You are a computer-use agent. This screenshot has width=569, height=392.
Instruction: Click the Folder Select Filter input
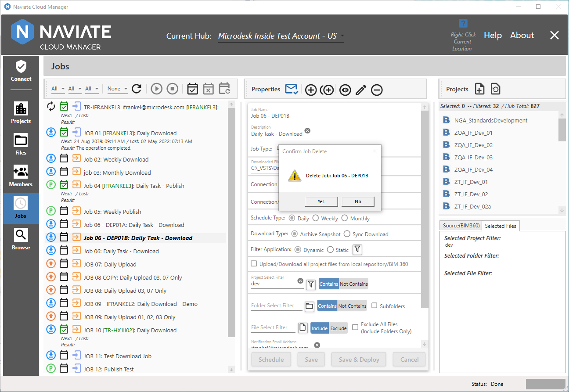277,306
